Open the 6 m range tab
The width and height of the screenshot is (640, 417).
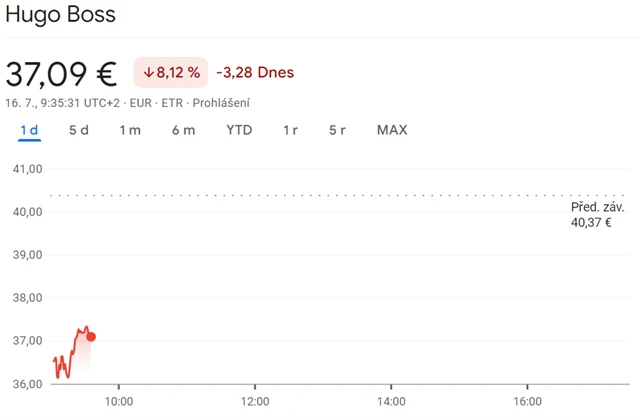(183, 130)
